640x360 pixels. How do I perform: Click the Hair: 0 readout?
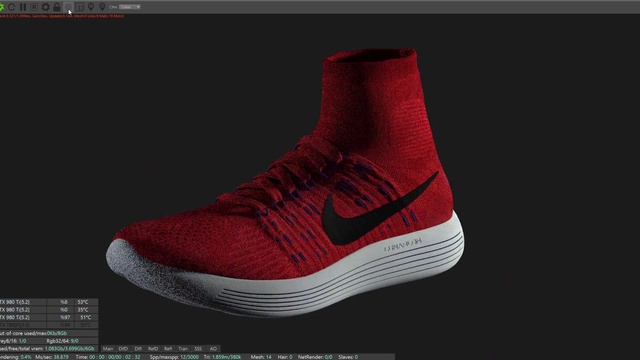pyautogui.click(x=285, y=357)
